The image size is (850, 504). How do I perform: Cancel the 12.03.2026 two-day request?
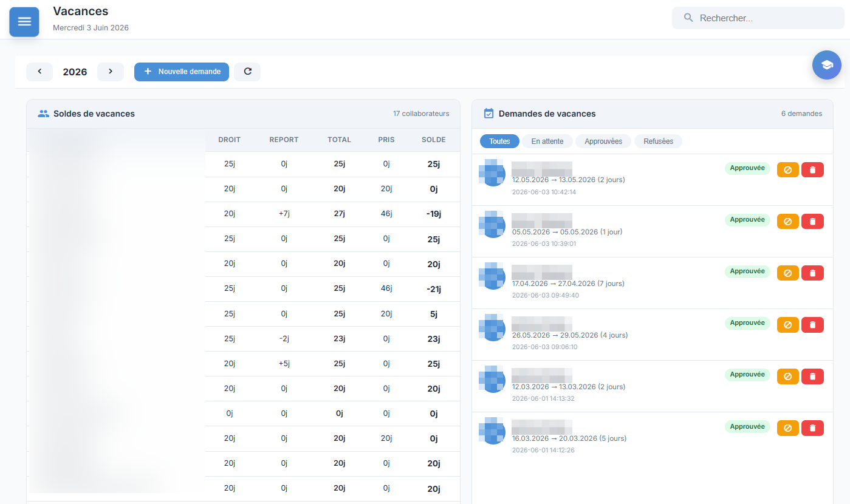click(788, 376)
